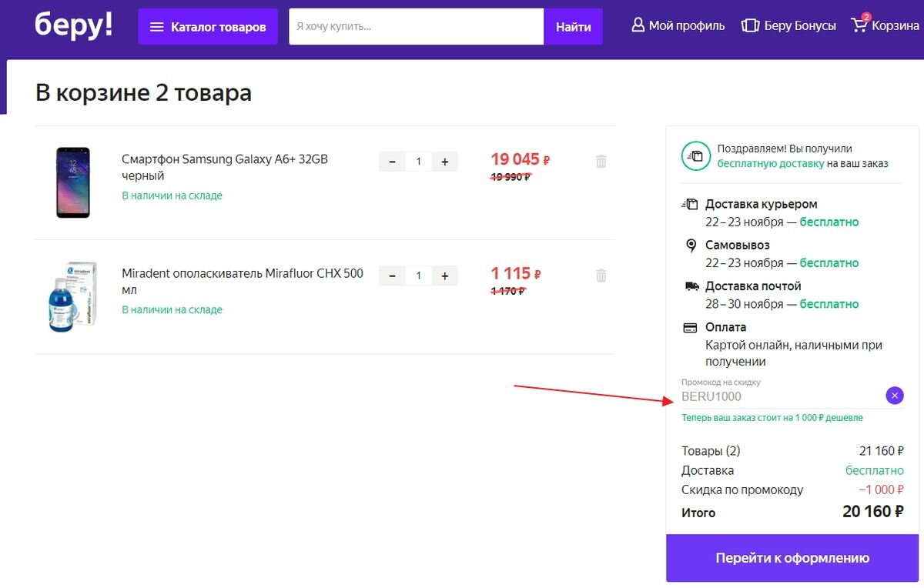Click the Найти search button
This screenshot has width=924, height=588.
[574, 27]
